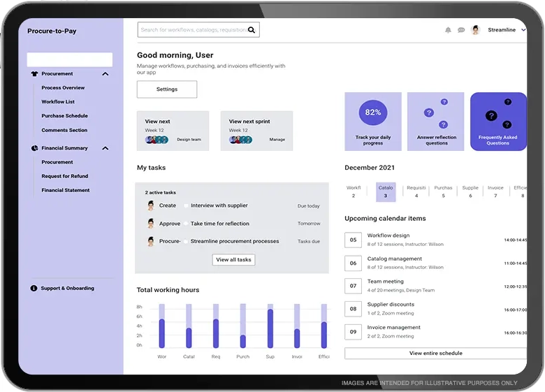The image size is (545, 392).
Task: Click the Procurement shirt icon in sidebar
Action: pyautogui.click(x=34, y=73)
